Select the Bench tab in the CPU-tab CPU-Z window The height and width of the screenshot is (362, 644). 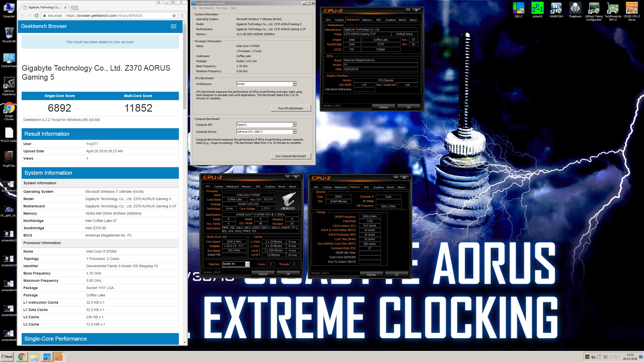tap(282, 187)
